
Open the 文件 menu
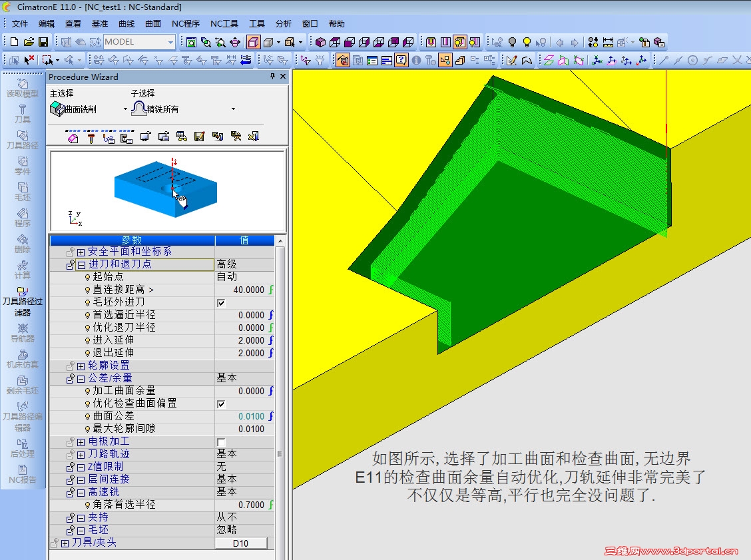point(19,23)
